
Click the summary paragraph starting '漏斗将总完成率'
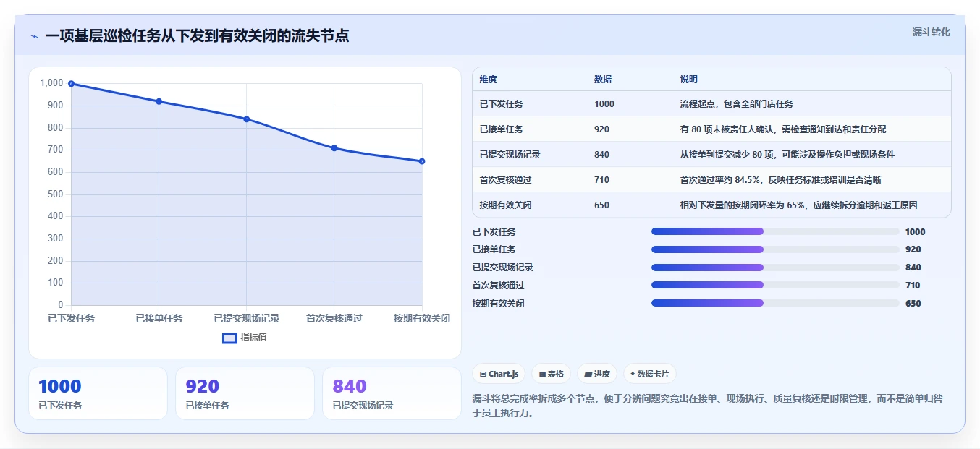coord(707,406)
